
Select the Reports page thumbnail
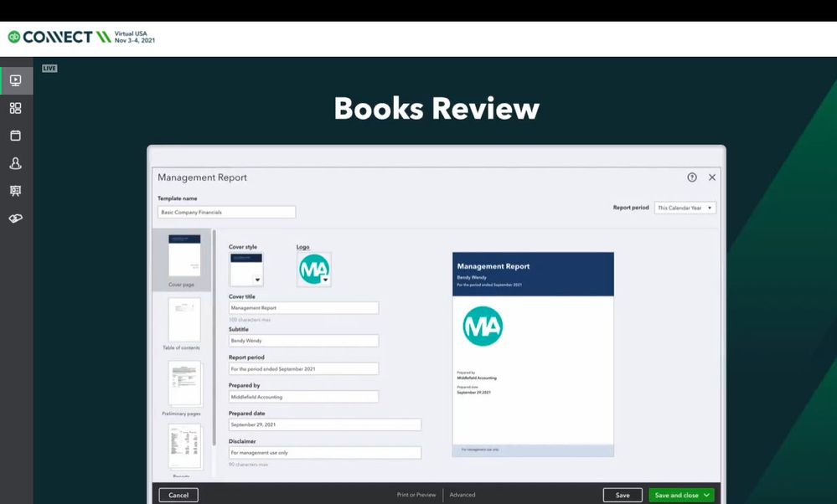[x=184, y=446]
